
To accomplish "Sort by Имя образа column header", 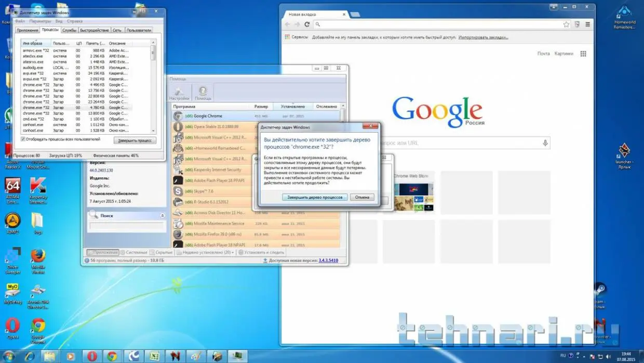I will click(x=36, y=43).
